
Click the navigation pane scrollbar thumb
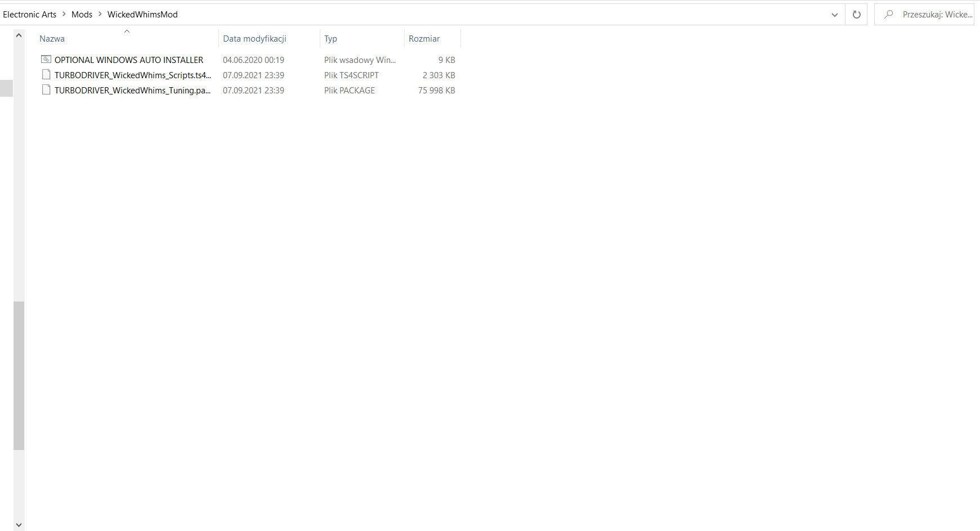coord(19,376)
